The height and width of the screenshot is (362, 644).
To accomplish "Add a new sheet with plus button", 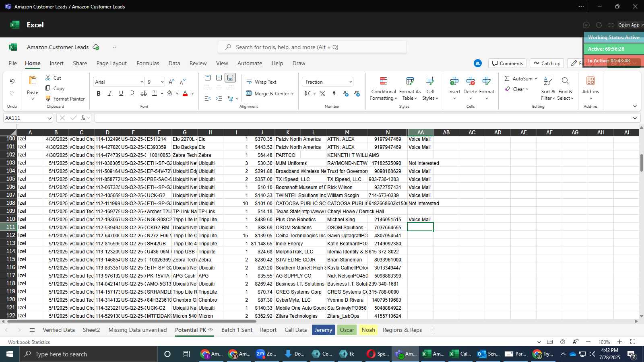I will tap(432, 330).
